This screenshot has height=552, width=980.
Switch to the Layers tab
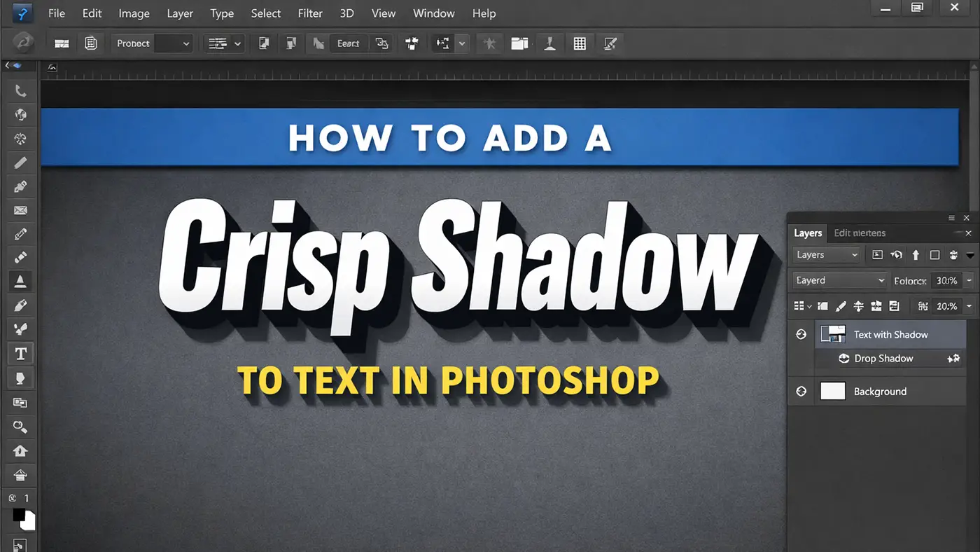(x=808, y=233)
